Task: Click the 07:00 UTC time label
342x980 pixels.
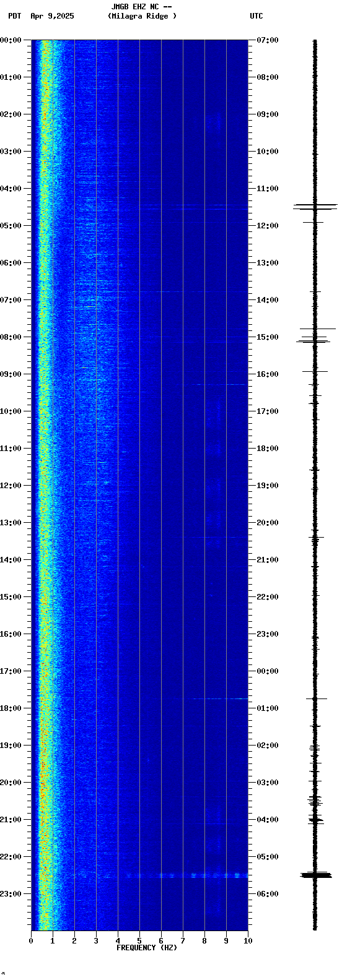Action: point(268,40)
